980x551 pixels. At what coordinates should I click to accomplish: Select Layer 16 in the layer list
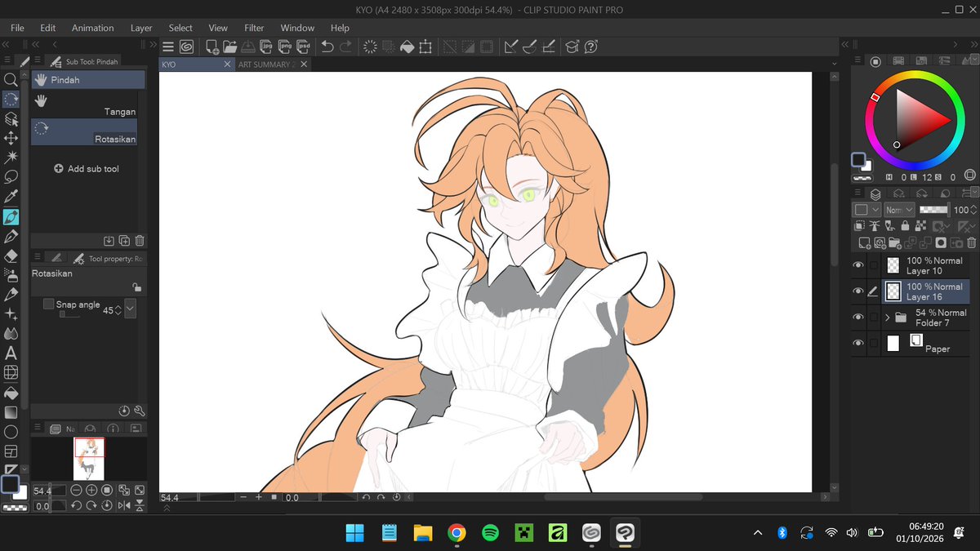pos(926,291)
